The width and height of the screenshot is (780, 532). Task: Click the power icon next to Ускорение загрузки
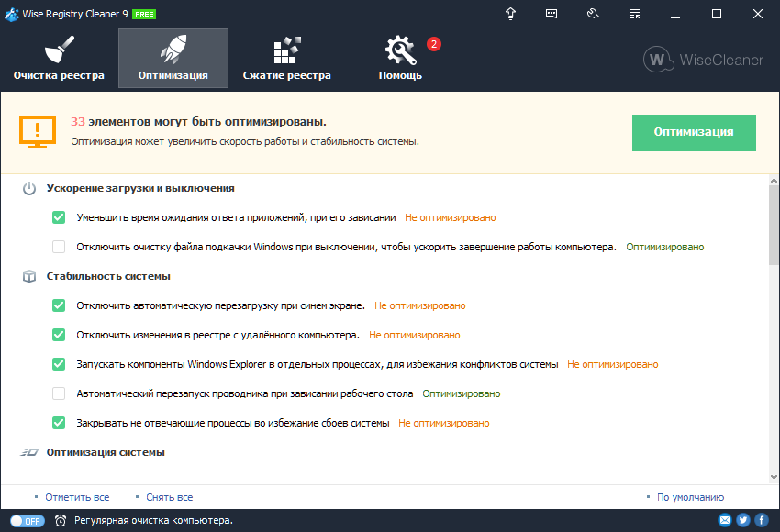[x=29, y=189]
